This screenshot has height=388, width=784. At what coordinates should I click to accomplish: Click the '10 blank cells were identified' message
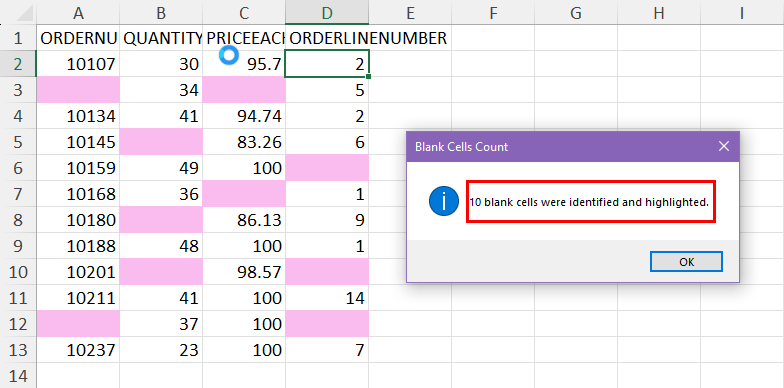(x=589, y=202)
